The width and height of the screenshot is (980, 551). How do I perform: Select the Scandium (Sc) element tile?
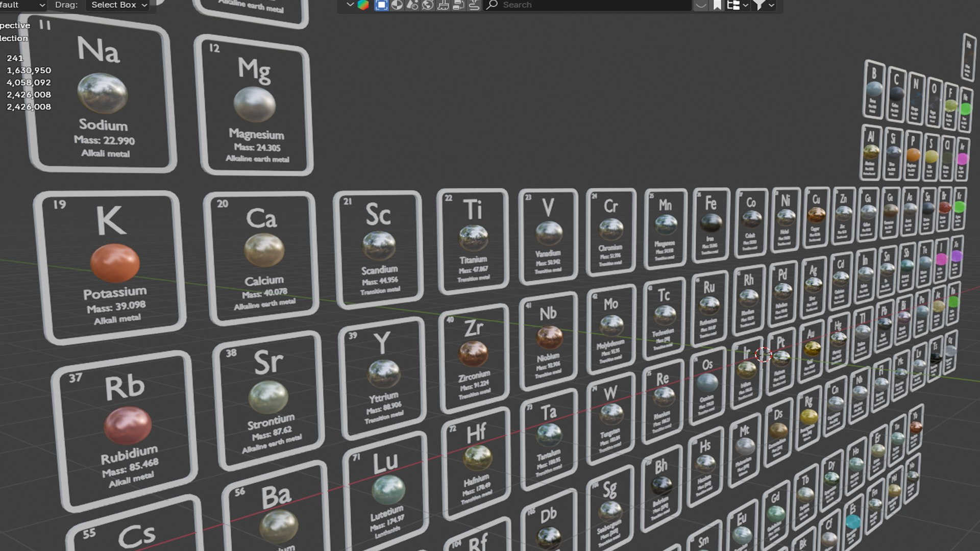(x=378, y=249)
